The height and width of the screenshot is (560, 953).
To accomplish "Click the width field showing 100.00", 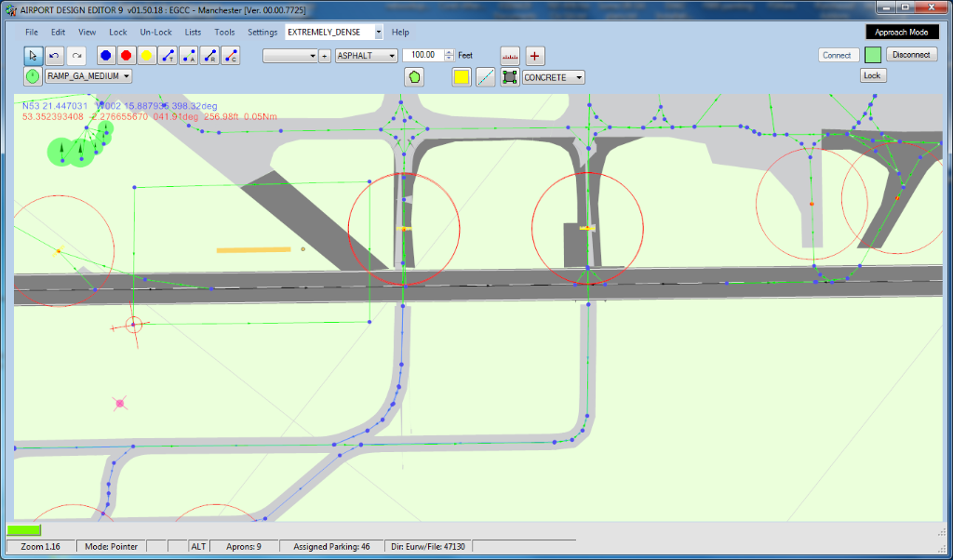I will [x=423, y=55].
